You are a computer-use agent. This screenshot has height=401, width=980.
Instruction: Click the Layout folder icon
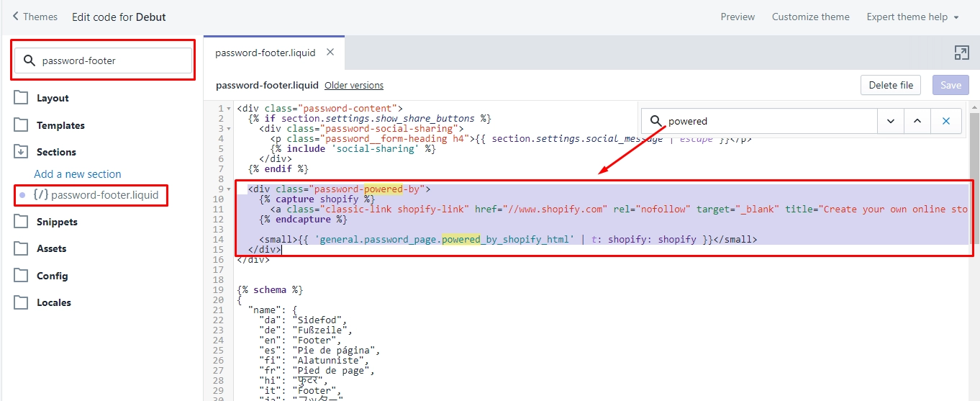21,98
